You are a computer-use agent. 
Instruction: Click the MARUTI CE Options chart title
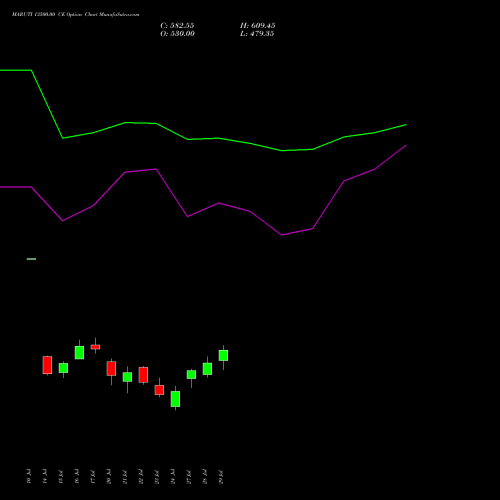click(x=76, y=15)
